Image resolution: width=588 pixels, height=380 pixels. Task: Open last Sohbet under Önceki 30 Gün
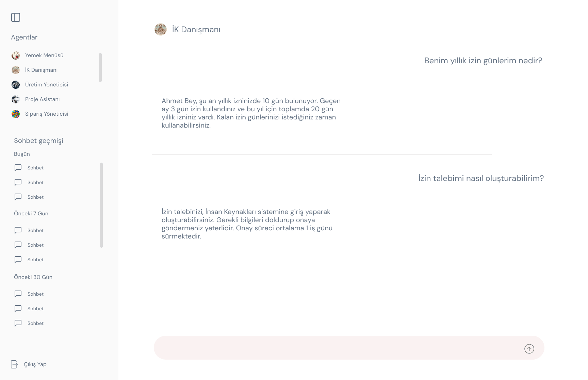click(35, 323)
